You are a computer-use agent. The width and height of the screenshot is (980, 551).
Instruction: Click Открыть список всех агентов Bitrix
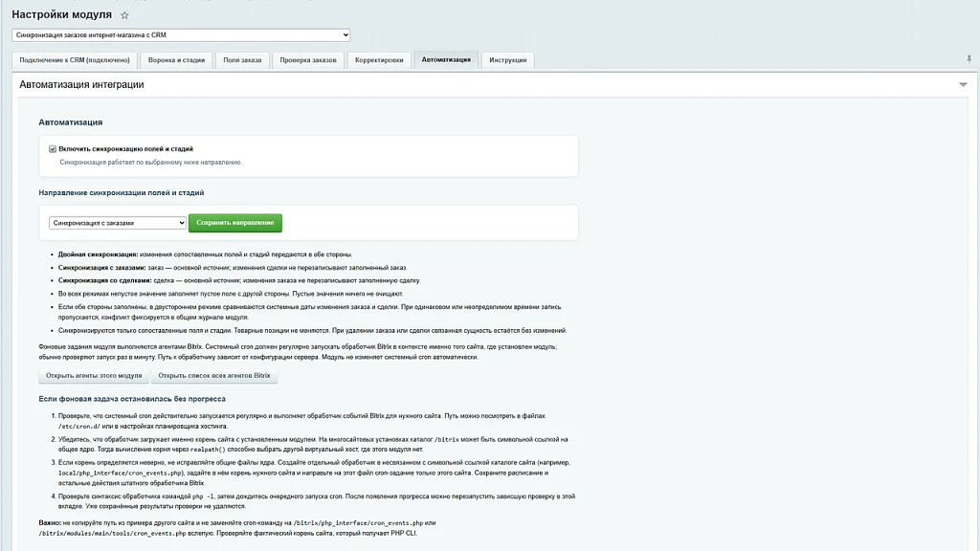pos(214,375)
